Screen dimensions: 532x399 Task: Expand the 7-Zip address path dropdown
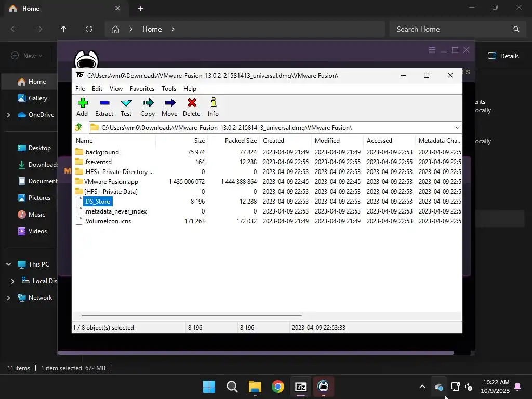[457, 128]
